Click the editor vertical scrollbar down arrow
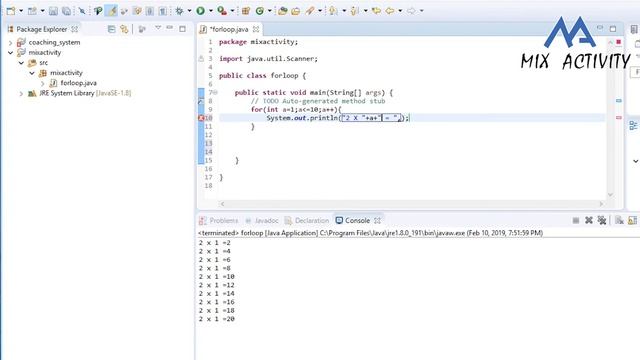 click(x=610, y=195)
